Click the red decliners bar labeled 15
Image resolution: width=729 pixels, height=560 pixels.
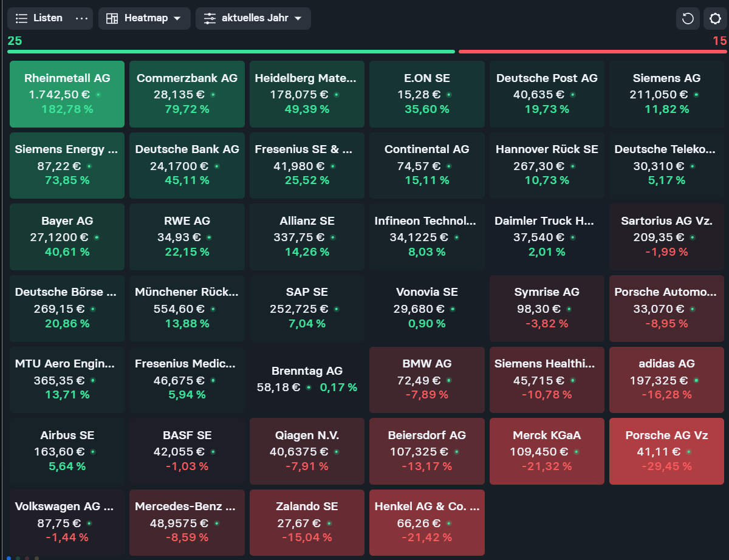tap(593, 52)
